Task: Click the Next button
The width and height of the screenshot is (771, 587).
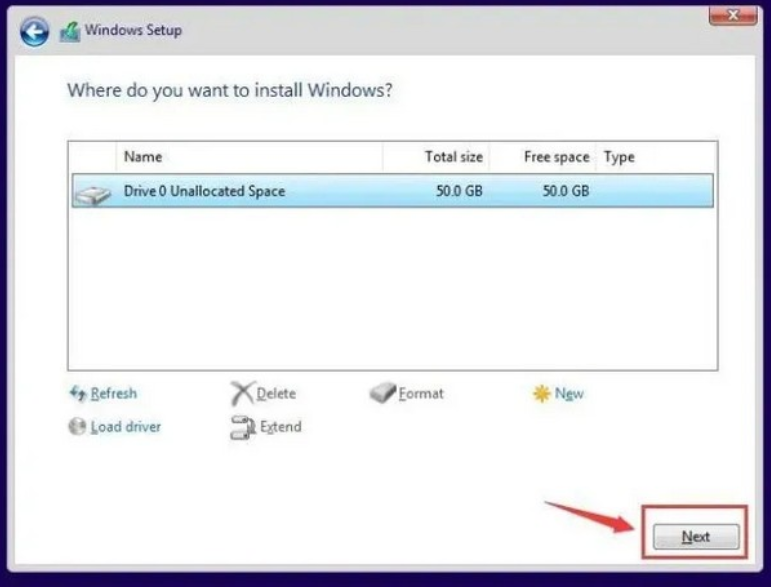Action: pyautogui.click(x=696, y=536)
